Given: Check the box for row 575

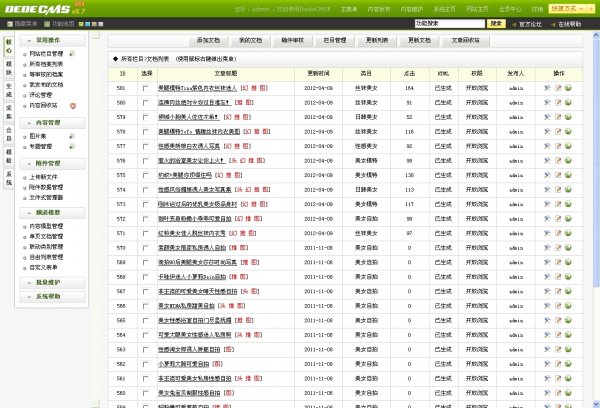Looking at the screenshot, I should tap(145, 176).
